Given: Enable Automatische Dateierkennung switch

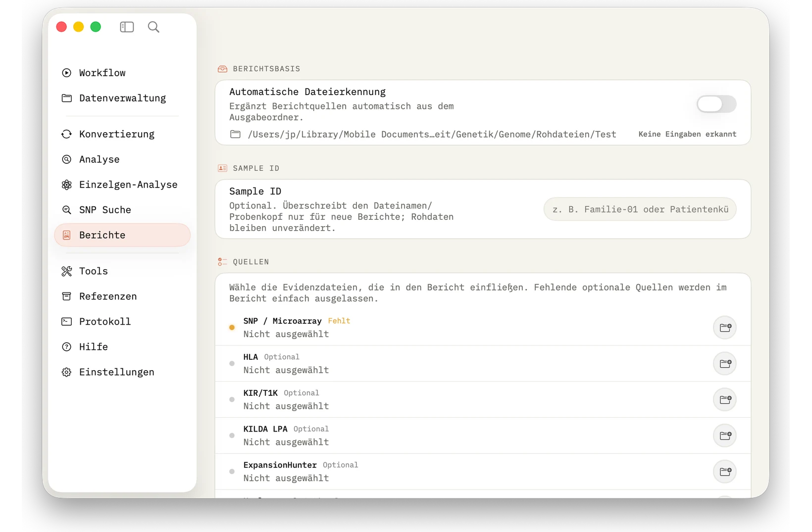Looking at the screenshot, I should click(x=716, y=104).
